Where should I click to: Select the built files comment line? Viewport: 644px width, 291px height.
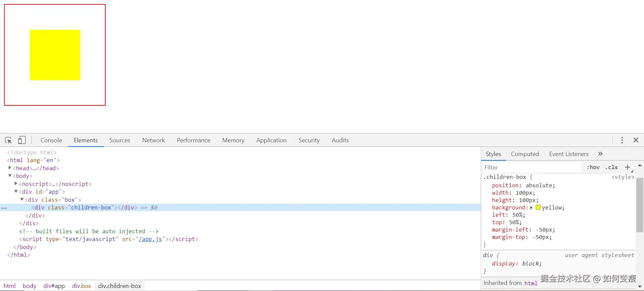(89, 231)
